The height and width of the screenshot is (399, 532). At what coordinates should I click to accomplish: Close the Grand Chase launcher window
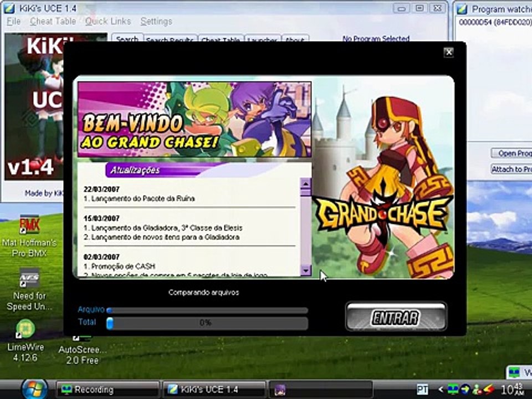point(448,52)
